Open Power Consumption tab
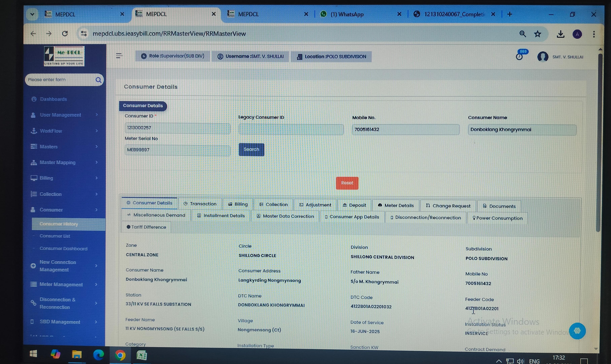 click(497, 218)
